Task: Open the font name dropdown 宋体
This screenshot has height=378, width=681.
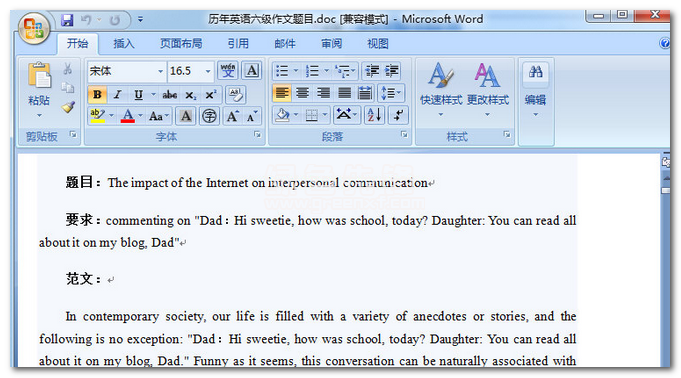Action: coord(160,71)
